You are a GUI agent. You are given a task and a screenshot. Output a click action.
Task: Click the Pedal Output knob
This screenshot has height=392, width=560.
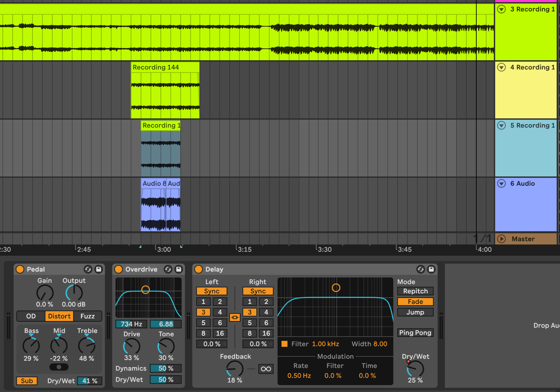coord(74,293)
